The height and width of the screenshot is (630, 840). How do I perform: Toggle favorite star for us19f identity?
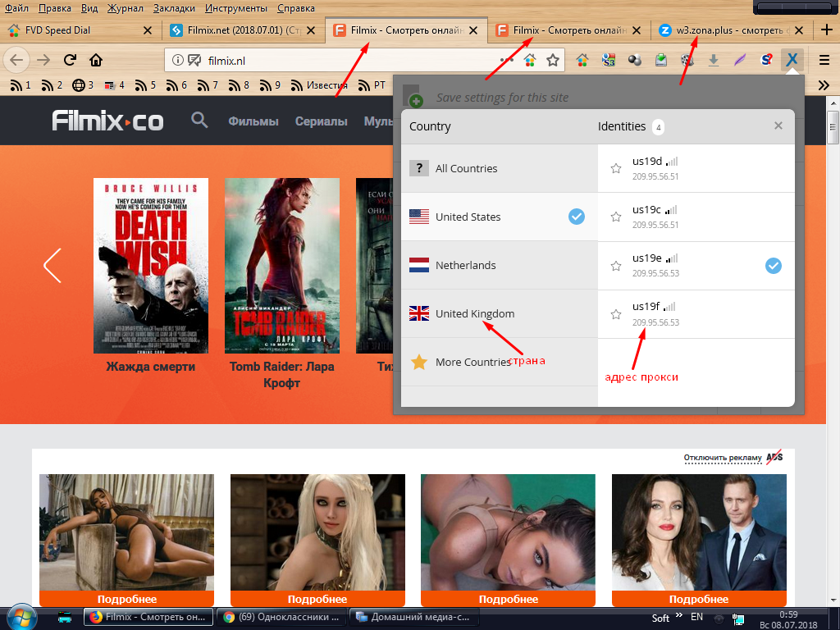click(616, 314)
